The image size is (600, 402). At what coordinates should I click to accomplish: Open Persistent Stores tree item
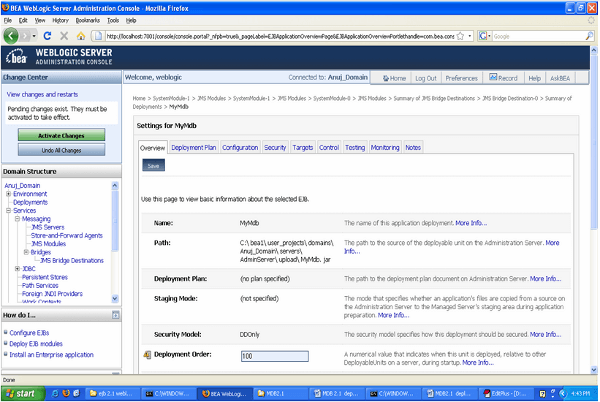(45, 277)
